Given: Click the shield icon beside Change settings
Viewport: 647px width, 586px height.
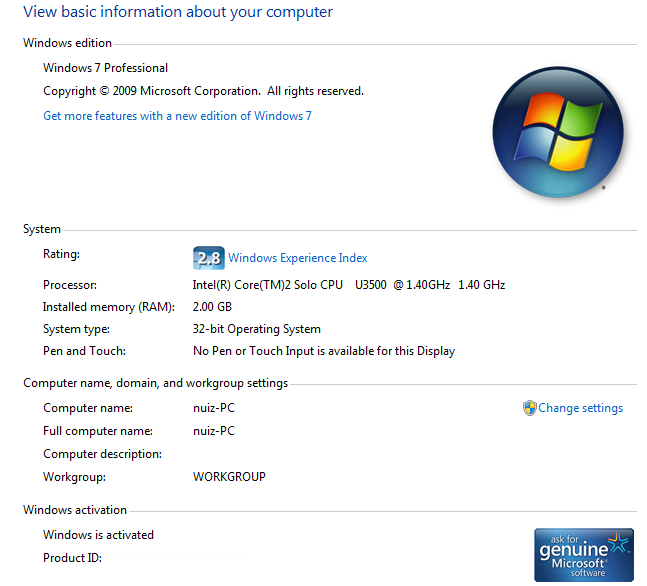Looking at the screenshot, I should (x=529, y=408).
